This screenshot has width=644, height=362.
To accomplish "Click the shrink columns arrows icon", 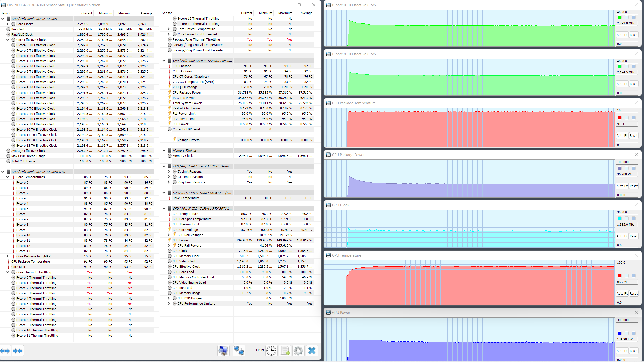I will tap(18, 351).
